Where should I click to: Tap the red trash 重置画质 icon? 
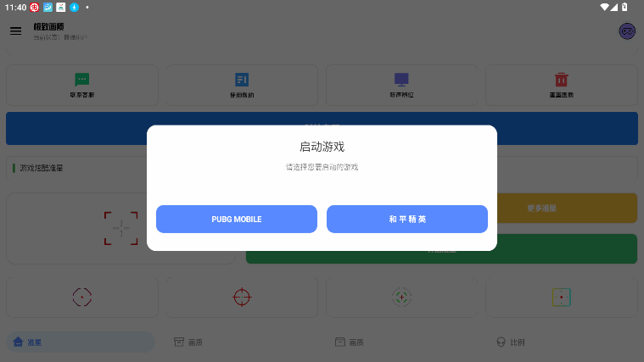pos(562,80)
